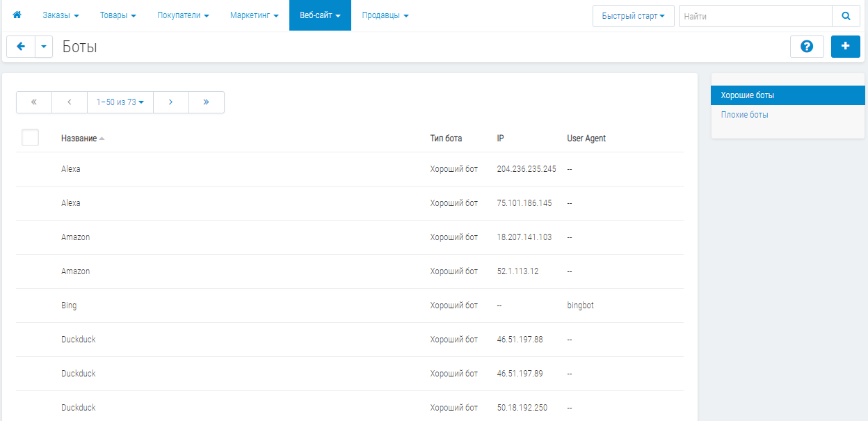Jump to last page of bots
The height and width of the screenshot is (421, 868).
pos(207,102)
